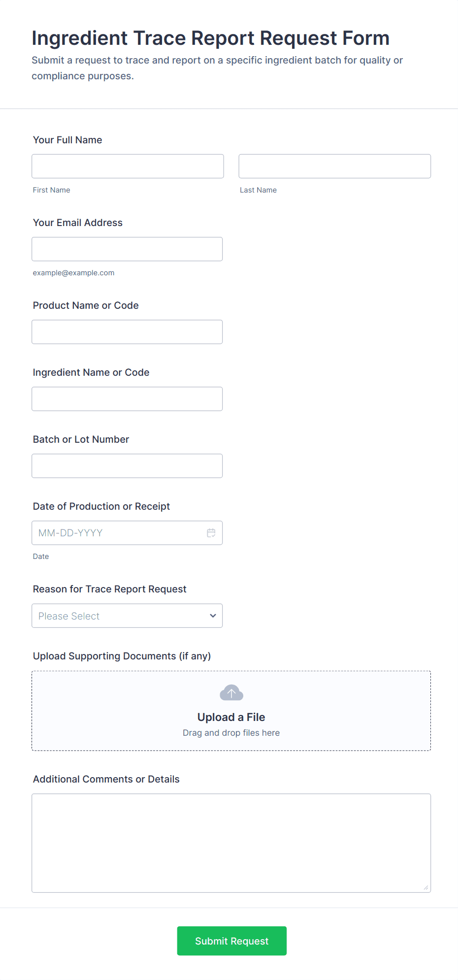458x980 pixels.
Task: Grab the comments textarea resize handle
Action: point(426,887)
